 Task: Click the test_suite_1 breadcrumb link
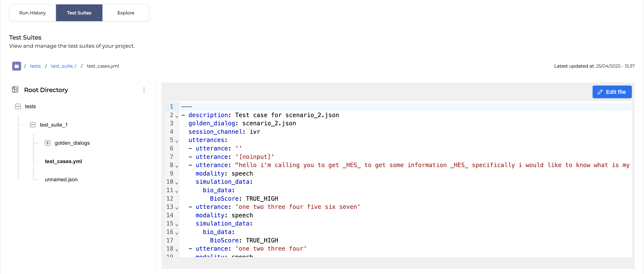[x=64, y=66]
